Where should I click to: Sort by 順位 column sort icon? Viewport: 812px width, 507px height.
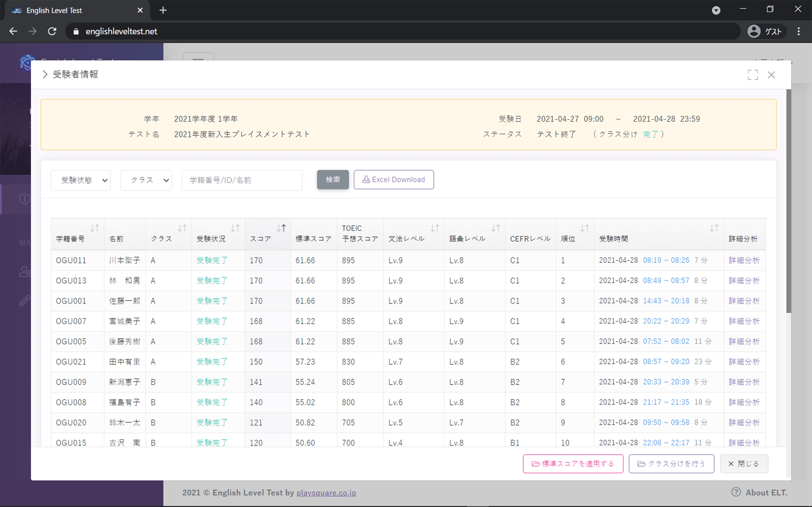pos(585,228)
